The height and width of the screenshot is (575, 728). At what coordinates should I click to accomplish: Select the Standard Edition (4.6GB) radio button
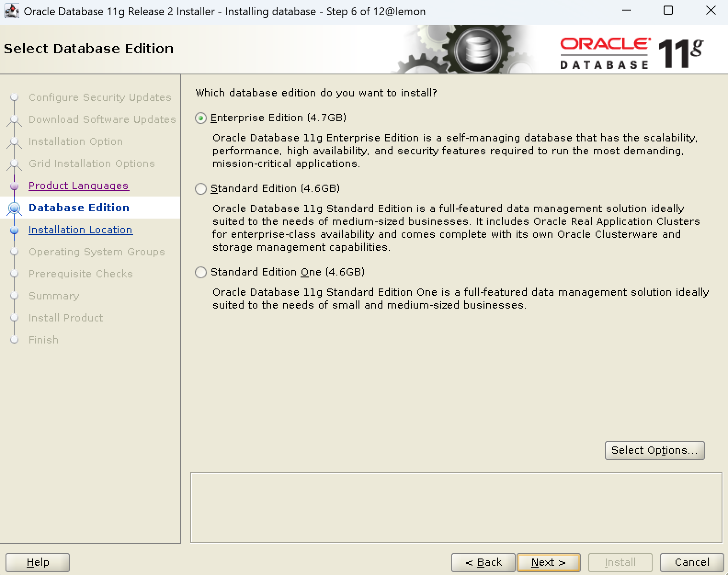click(x=201, y=189)
